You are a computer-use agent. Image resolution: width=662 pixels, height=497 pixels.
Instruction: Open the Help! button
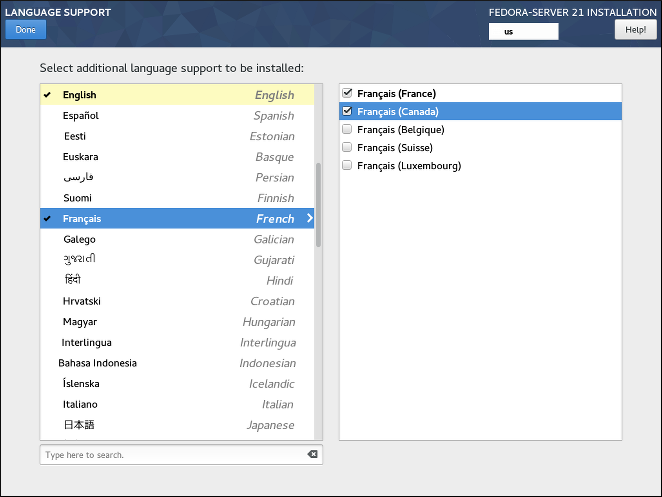635,30
